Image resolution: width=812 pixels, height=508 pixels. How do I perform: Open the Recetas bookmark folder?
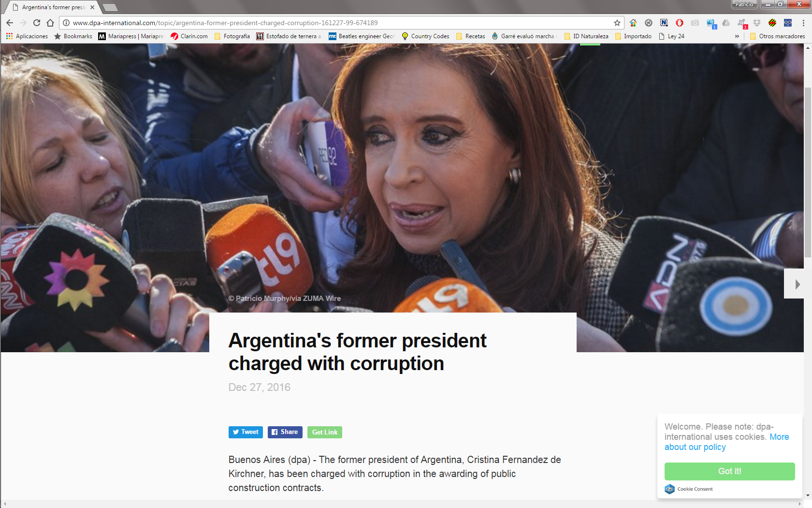pyautogui.click(x=471, y=36)
